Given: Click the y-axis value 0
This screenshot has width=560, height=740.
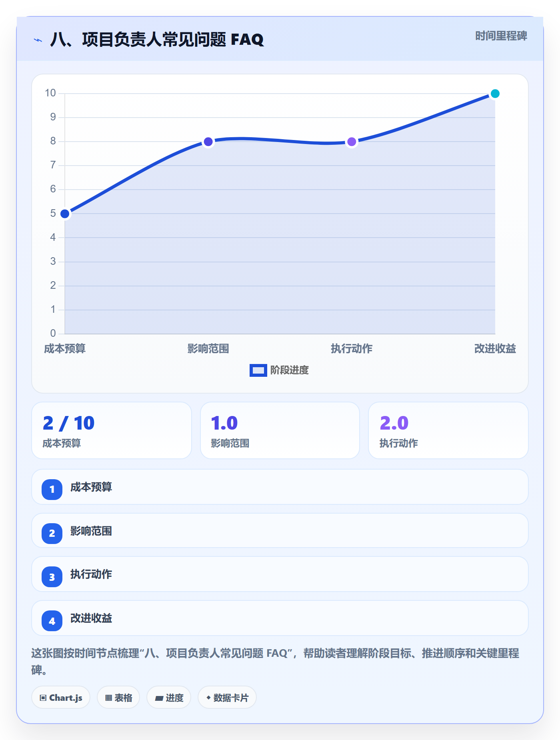Looking at the screenshot, I should point(53,333).
